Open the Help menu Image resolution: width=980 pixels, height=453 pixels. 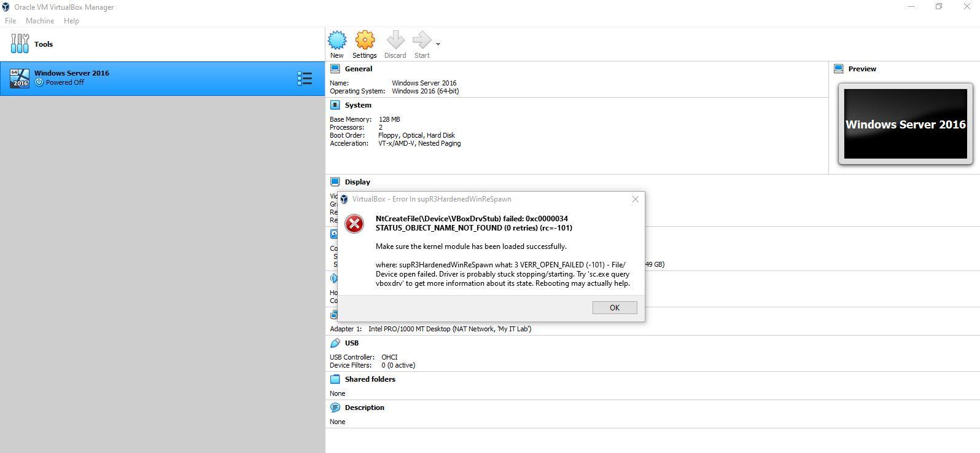click(x=71, y=21)
